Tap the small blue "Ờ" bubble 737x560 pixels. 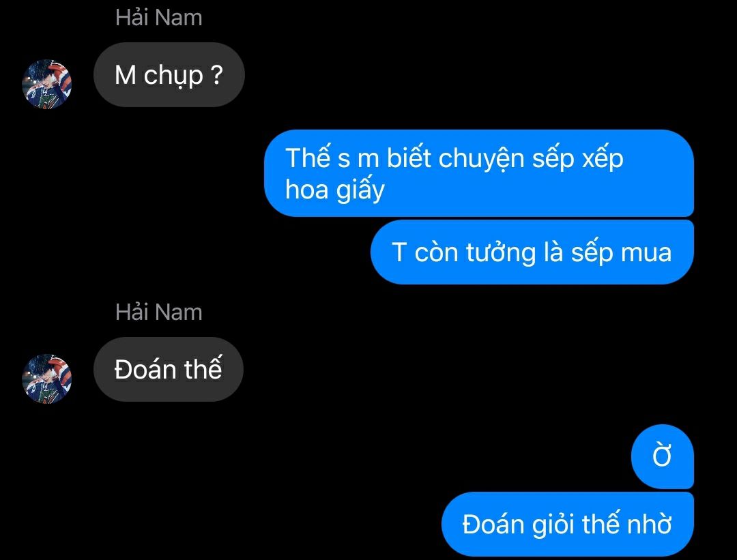pos(662,456)
